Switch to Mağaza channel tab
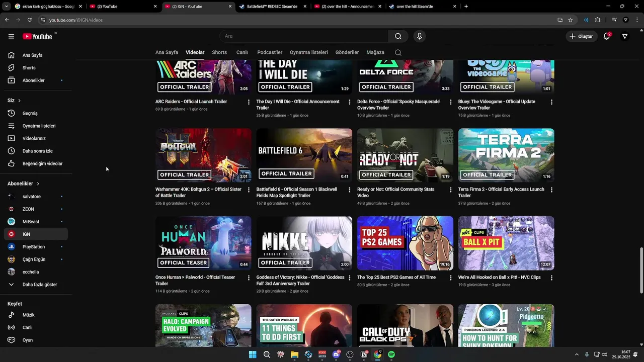Screen dimensions: 644x362 (375, 52)
